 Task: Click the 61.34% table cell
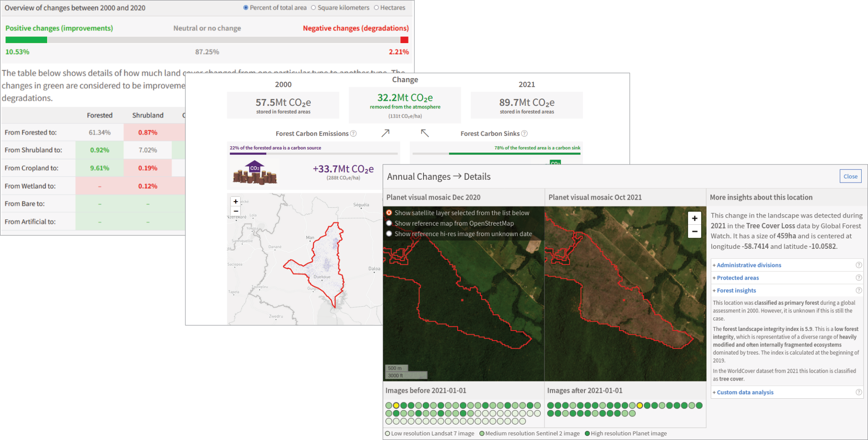[100, 133]
